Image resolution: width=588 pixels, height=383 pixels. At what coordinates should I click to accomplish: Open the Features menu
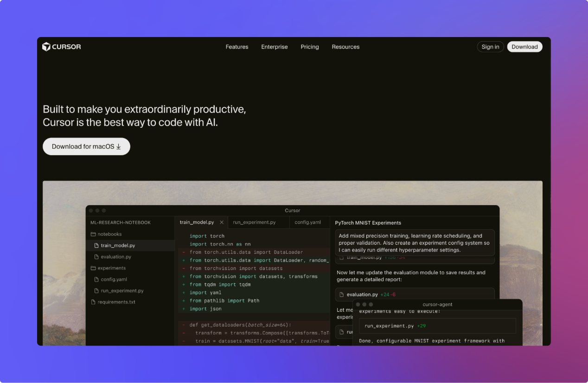237,47
